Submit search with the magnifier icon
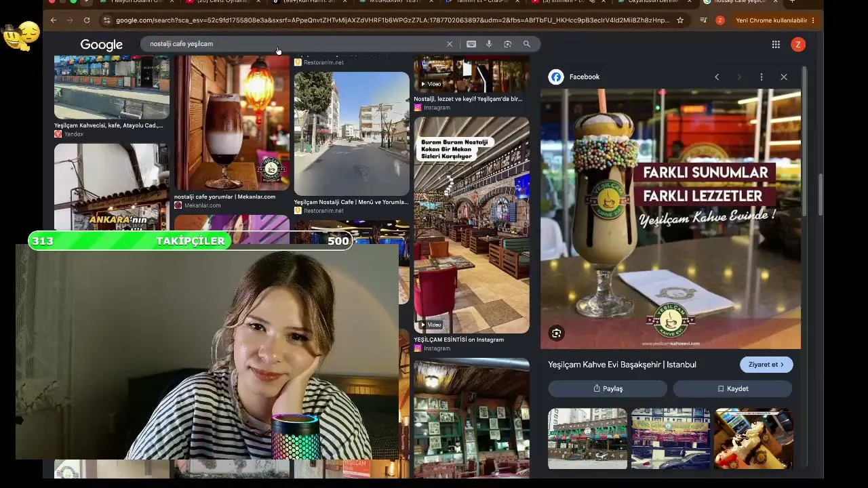 point(526,44)
